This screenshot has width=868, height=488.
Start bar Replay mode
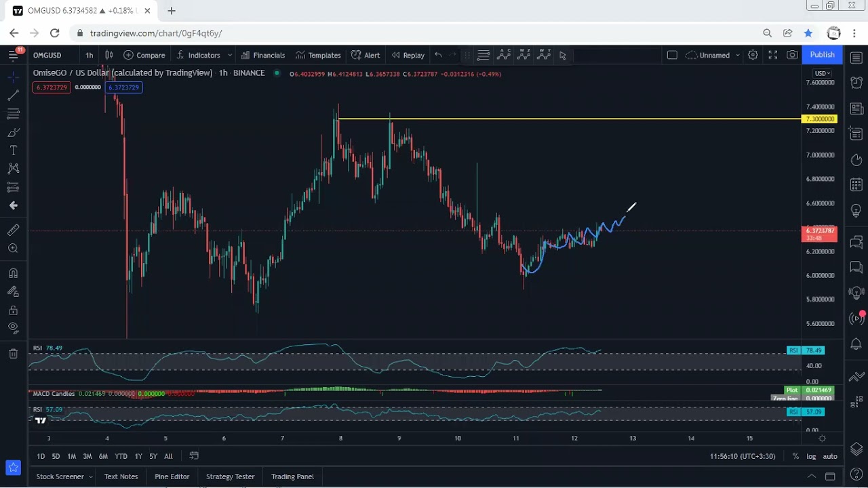408,55
